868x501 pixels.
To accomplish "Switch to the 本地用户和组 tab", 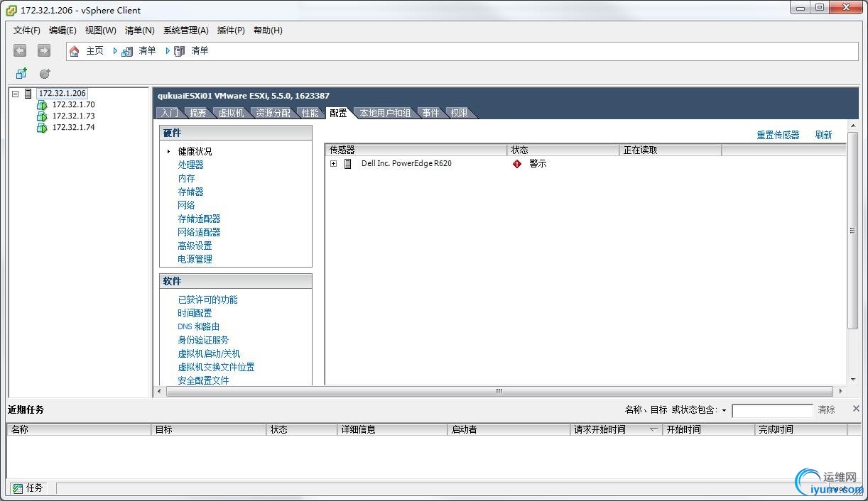I will coord(385,113).
